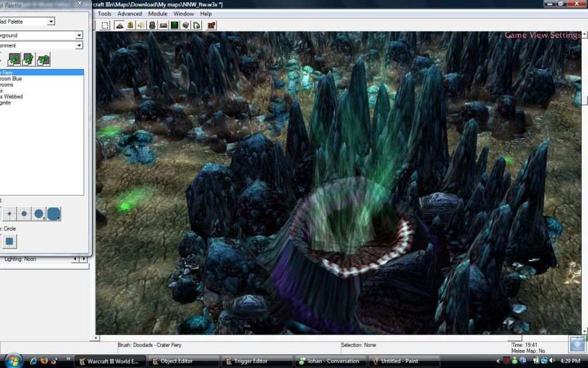This screenshot has height=368, width=588.
Task: Select the largest brush size
Action: tap(53, 214)
